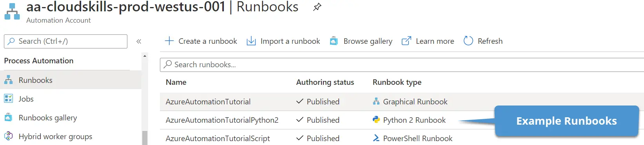
Task: Click the Graphical Runbook type text
Action: click(415, 102)
